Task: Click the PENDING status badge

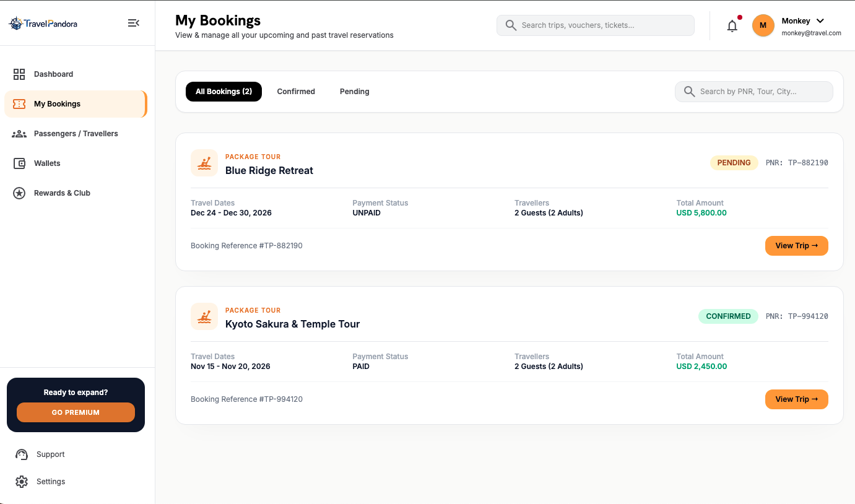Action: point(734,163)
